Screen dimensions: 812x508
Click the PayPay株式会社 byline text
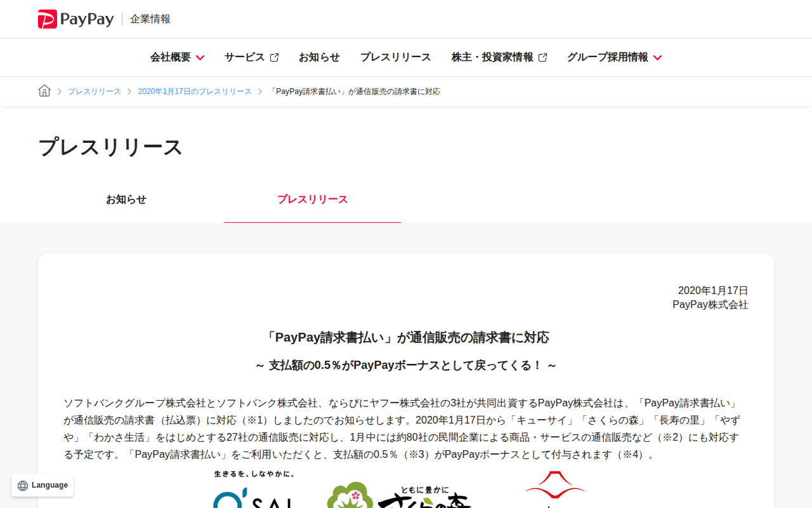tap(710, 305)
